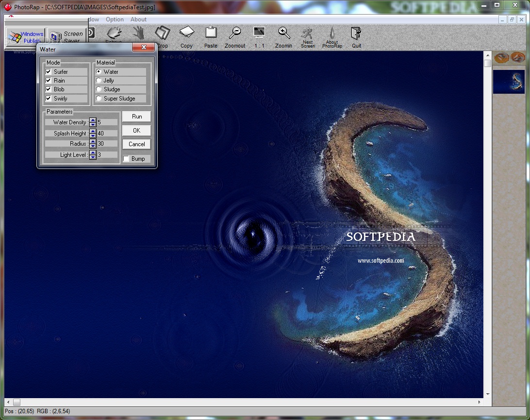Uncheck the Swirly mode checkbox
530x420 pixels.
click(x=49, y=99)
